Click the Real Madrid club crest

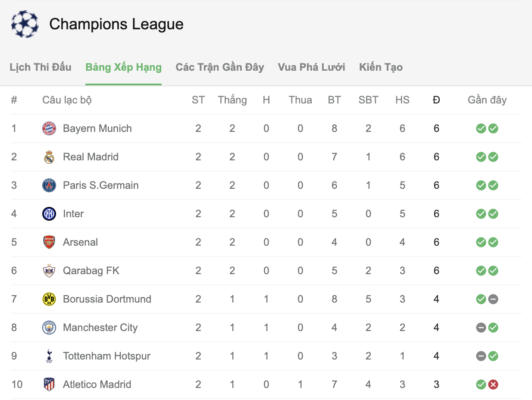(49, 157)
